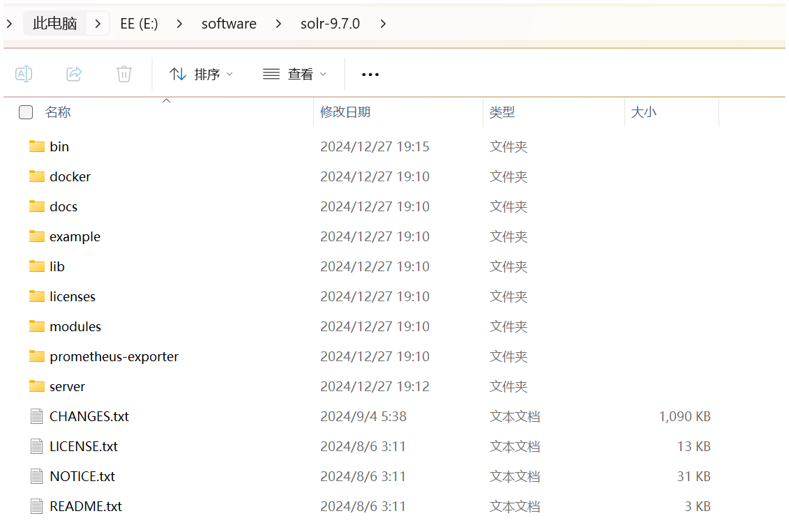Click the delete trash can icon

(124, 74)
